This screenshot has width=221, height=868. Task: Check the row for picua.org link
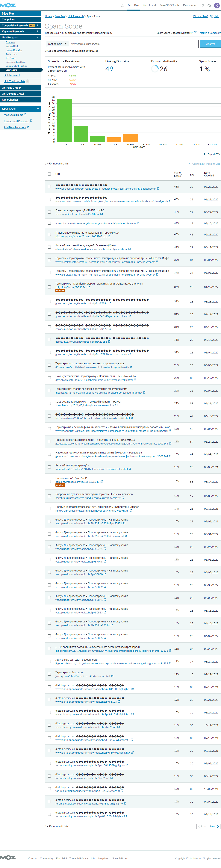[x=49, y=235]
